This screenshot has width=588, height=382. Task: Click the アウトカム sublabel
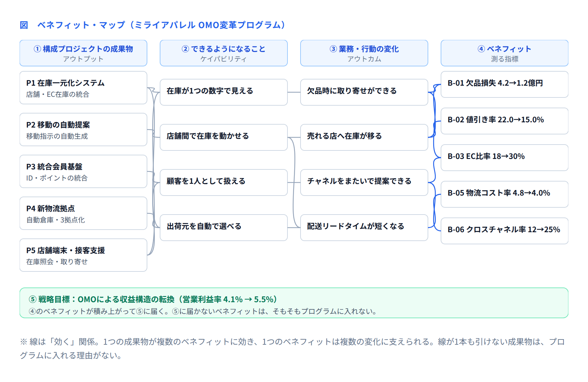pos(364,59)
